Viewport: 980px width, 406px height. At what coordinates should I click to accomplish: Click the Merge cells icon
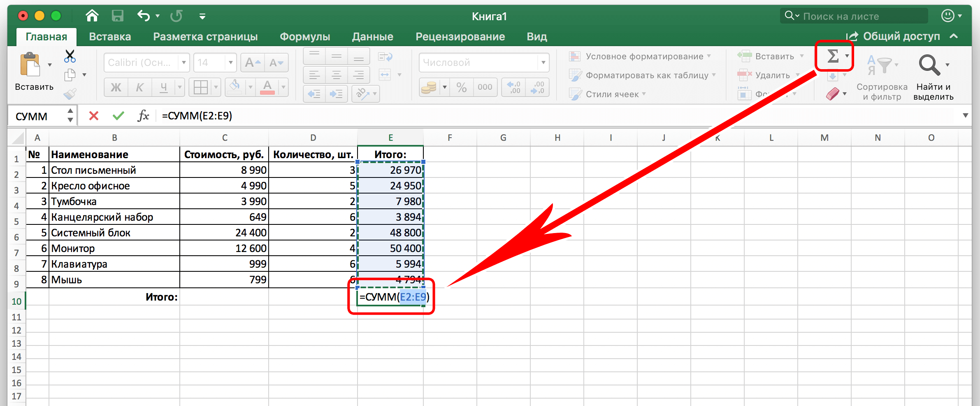tap(385, 75)
